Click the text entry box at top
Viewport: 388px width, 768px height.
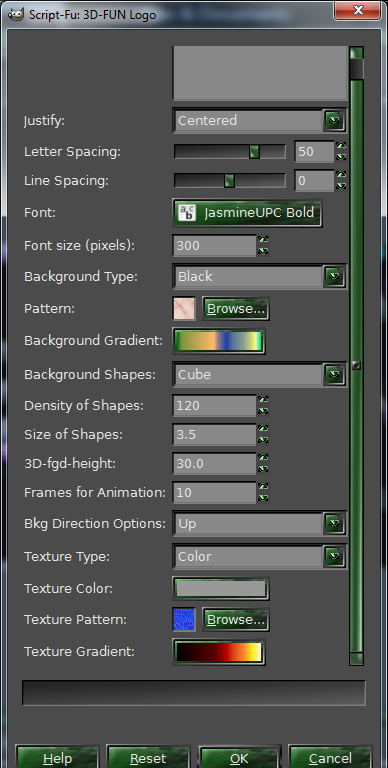point(260,73)
